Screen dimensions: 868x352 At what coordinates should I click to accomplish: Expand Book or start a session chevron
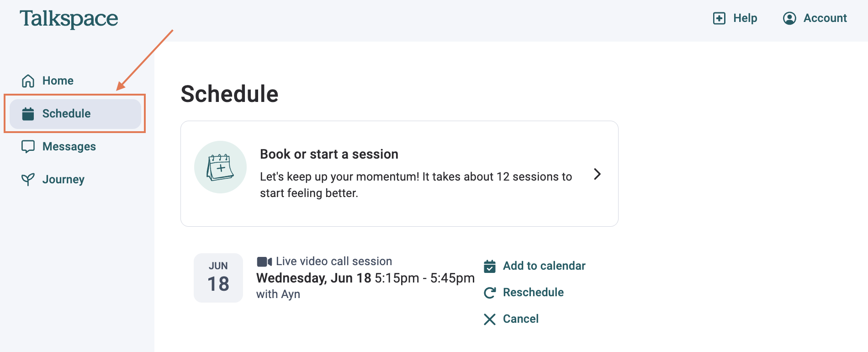click(x=597, y=174)
